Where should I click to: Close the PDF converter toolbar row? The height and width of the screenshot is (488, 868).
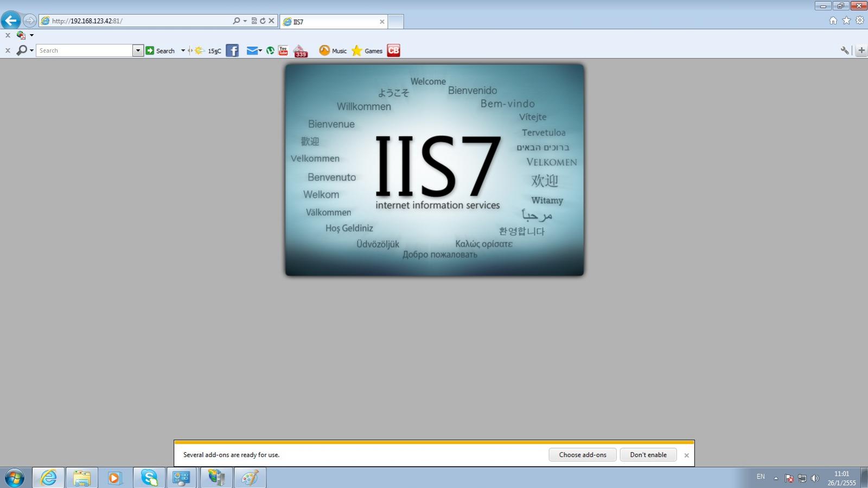[8, 35]
